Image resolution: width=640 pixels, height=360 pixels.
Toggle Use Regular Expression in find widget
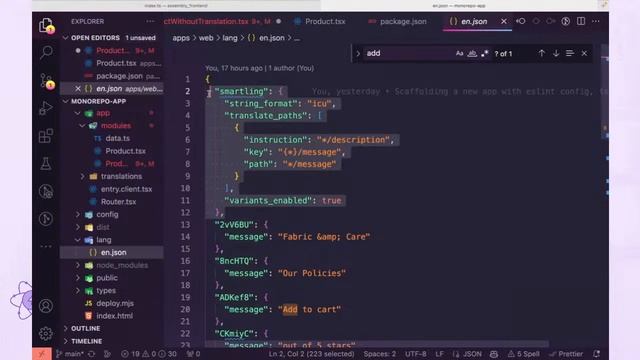[x=484, y=53]
